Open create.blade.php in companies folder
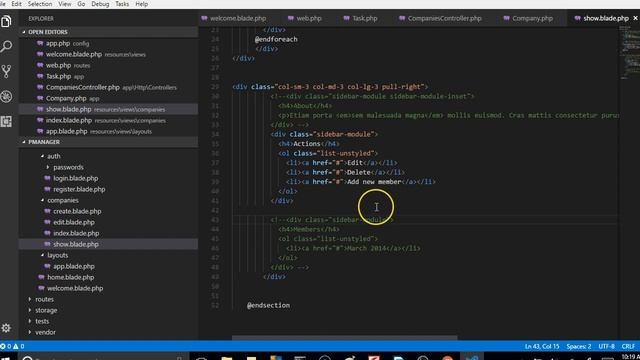Screen dimensions: 640x360 (109, 211)
